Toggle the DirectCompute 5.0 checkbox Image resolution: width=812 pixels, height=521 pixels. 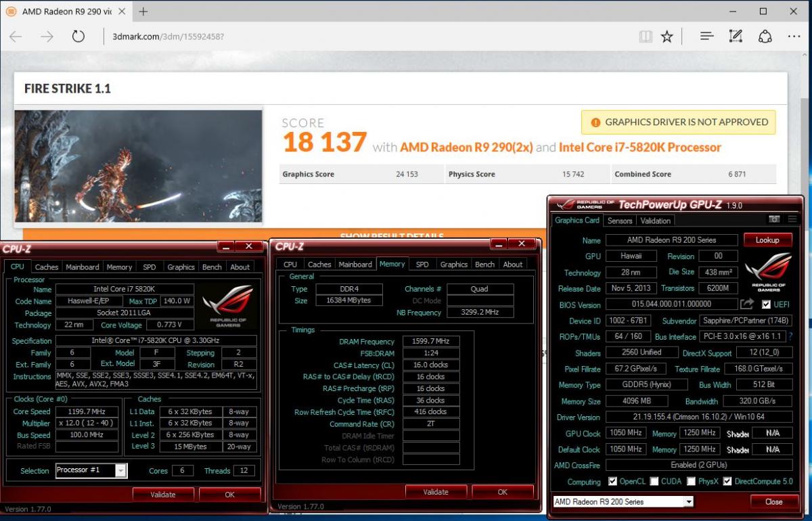pos(727,481)
